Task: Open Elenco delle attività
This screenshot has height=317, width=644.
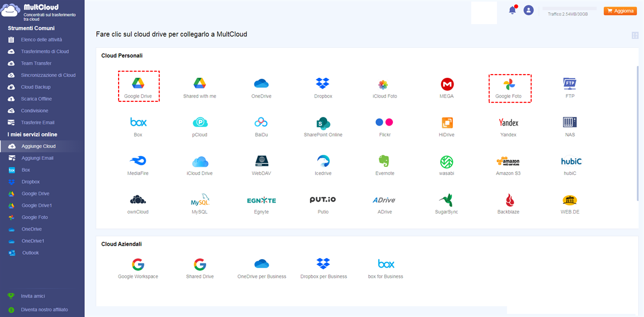Action: [x=42, y=40]
